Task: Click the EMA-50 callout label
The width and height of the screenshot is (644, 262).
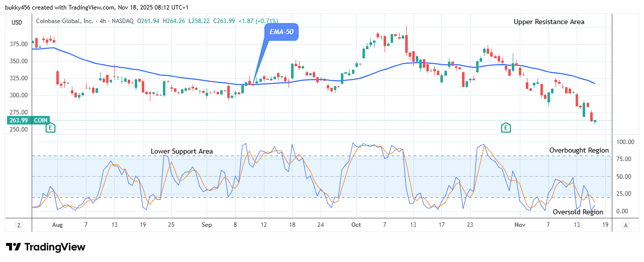Action: pyautogui.click(x=282, y=33)
